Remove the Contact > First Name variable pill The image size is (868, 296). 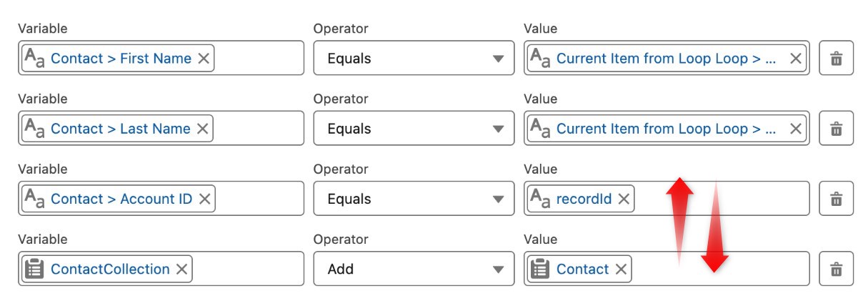click(x=203, y=59)
